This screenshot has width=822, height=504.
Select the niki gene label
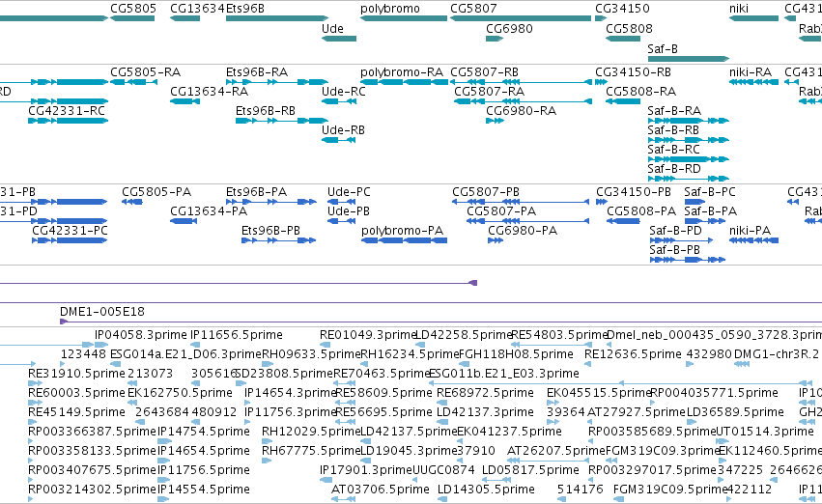point(739,9)
